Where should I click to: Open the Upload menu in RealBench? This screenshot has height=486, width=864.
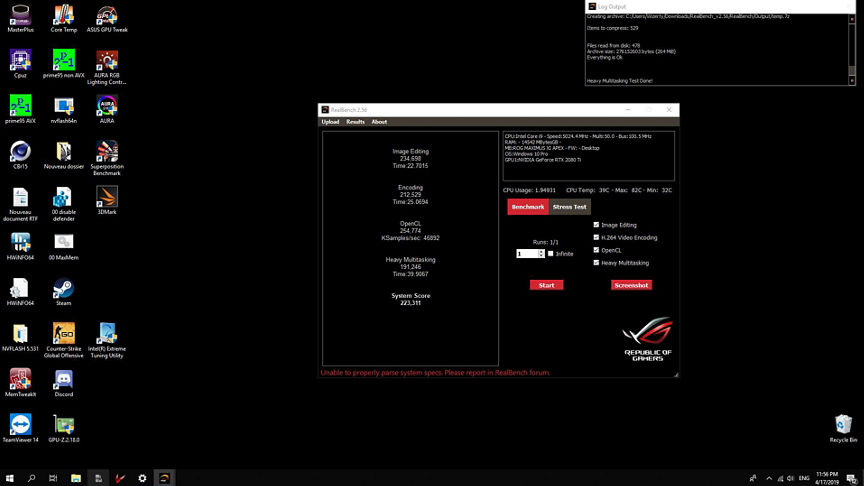click(x=329, y=122)
